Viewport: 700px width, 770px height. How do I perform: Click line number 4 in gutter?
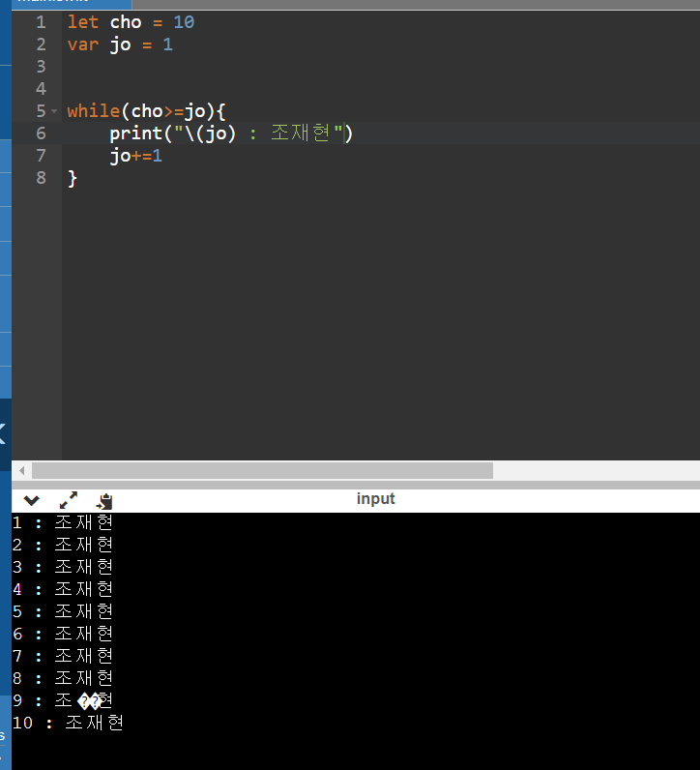(x=42, y=89)
